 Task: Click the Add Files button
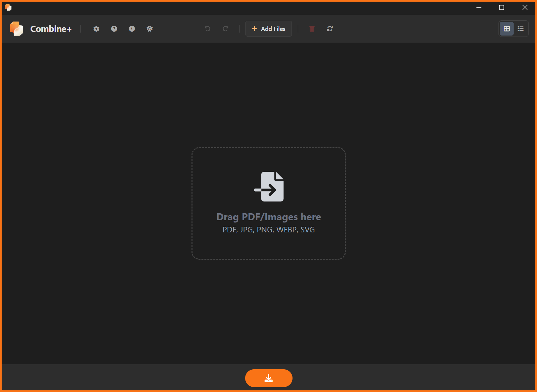pyautogui.click(x=268, y=29)
